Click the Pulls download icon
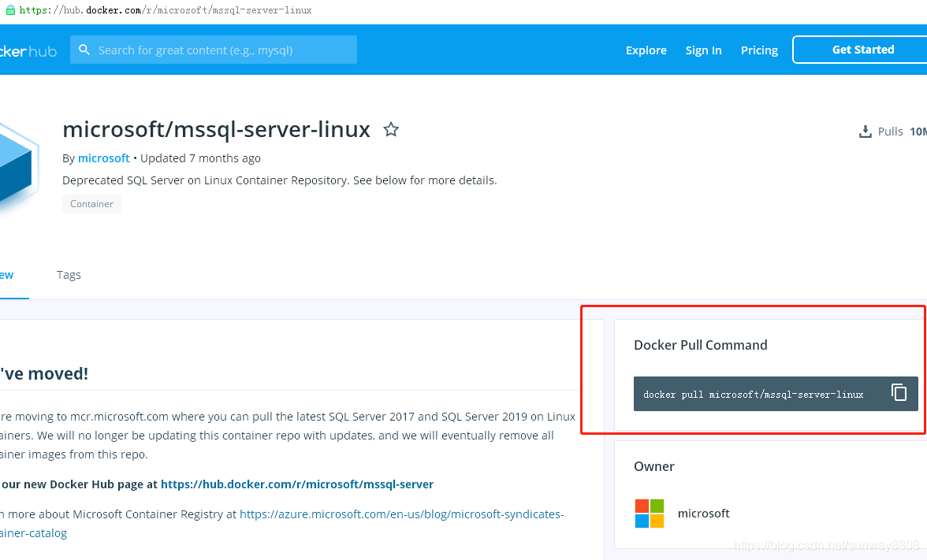Viewport: 927px width, 560px height. (865, 131)
